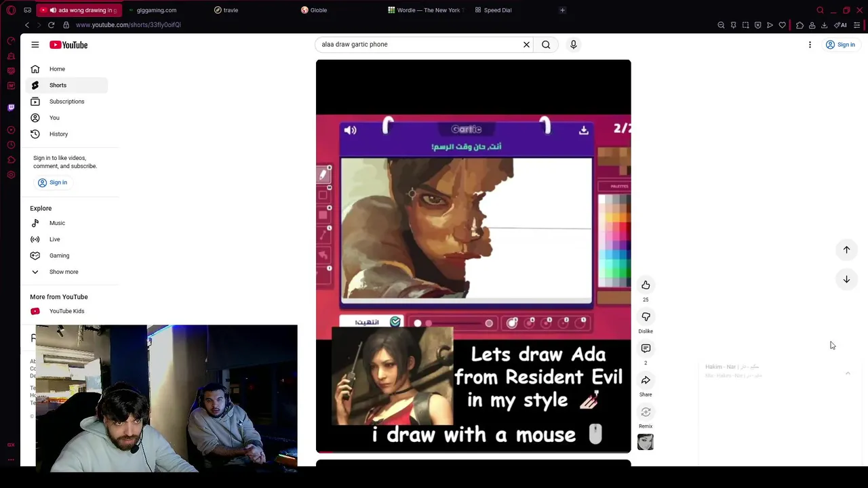Open Subscriptions in the sidebar
This screenshot has width=868, height=488.
click(66, 102)
